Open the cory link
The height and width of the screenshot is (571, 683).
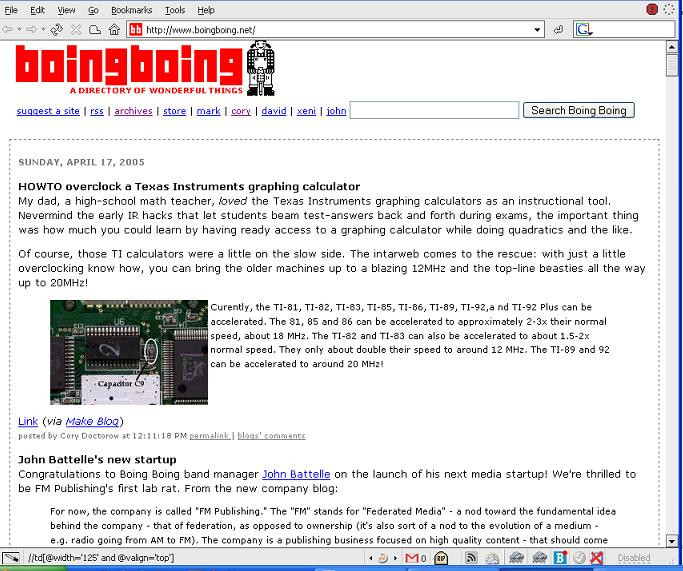point(241,111)
